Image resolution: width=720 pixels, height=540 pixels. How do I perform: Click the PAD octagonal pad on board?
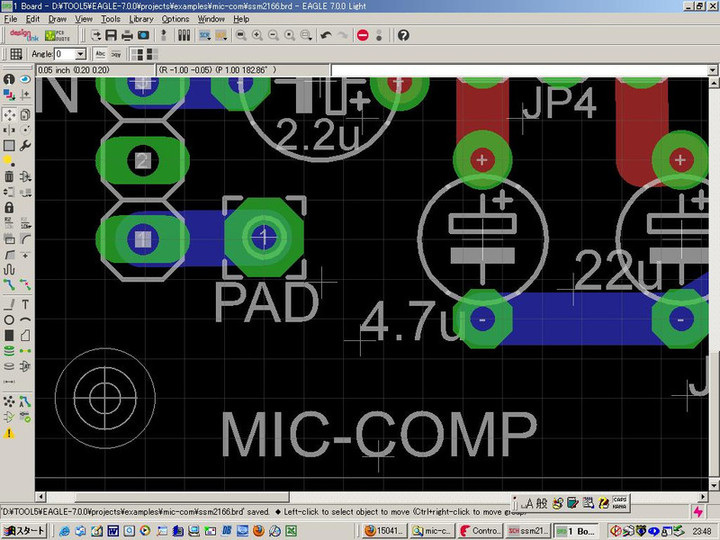tap(263, 237)
